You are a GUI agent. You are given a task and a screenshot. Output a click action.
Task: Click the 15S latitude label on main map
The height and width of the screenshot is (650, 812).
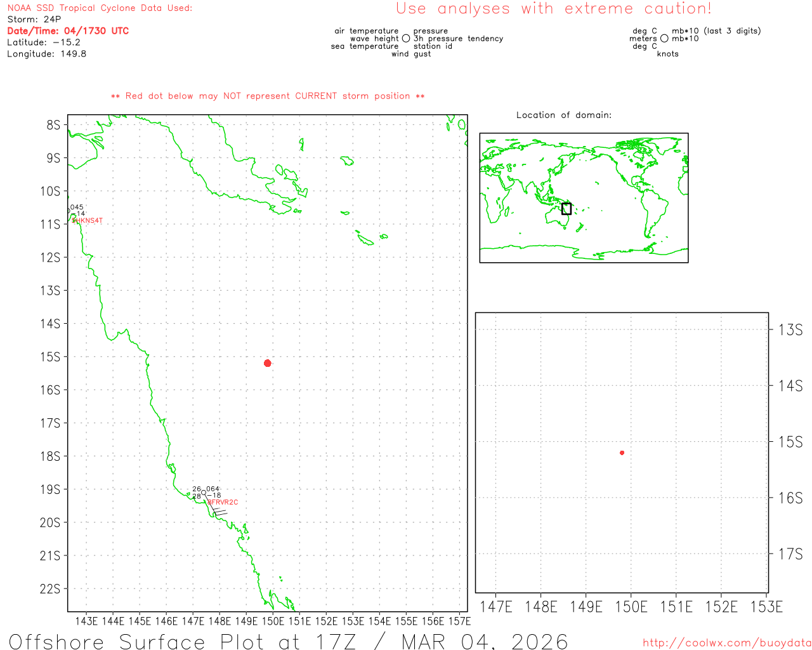[51, 357]
